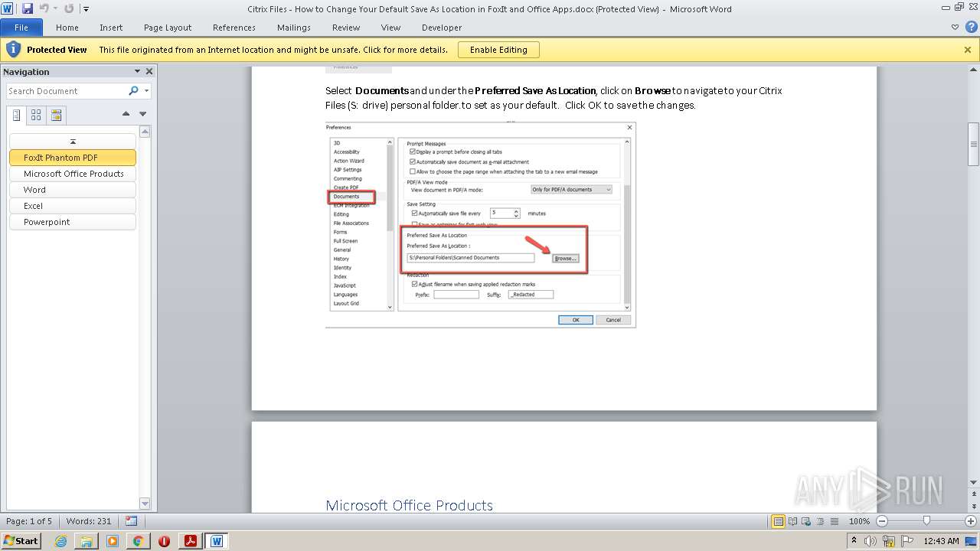
Task: Minimize the ribbon with the caret icon
Action: click(955, 27)
